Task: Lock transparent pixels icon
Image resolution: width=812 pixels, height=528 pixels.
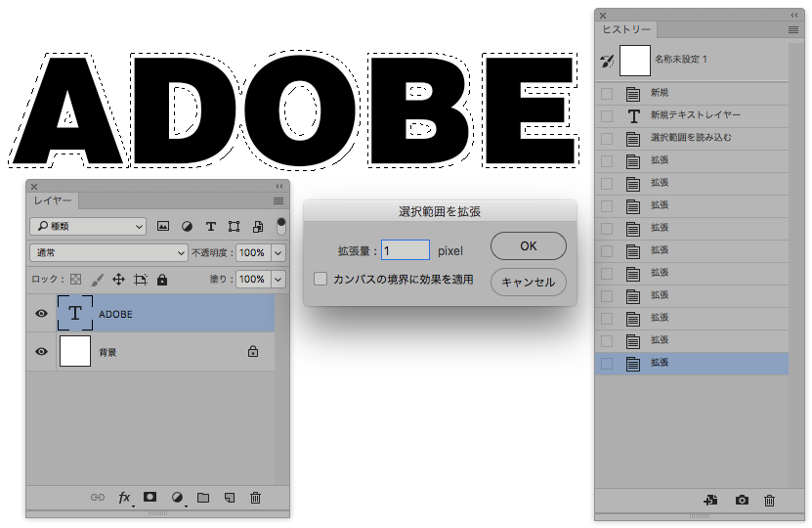Action: click(75, 280)
